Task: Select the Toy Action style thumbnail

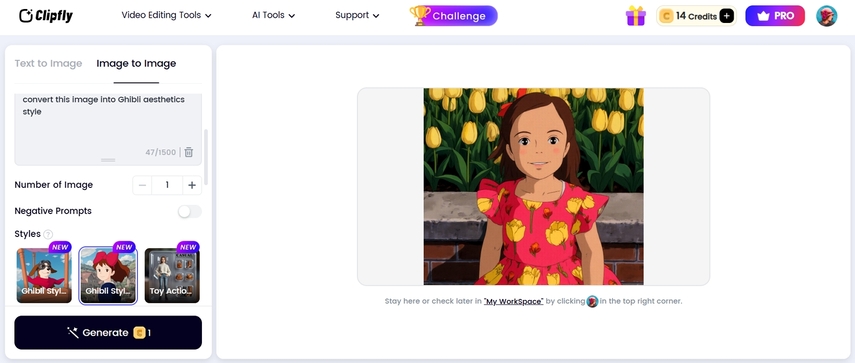Action: click(x=172, y=275)
